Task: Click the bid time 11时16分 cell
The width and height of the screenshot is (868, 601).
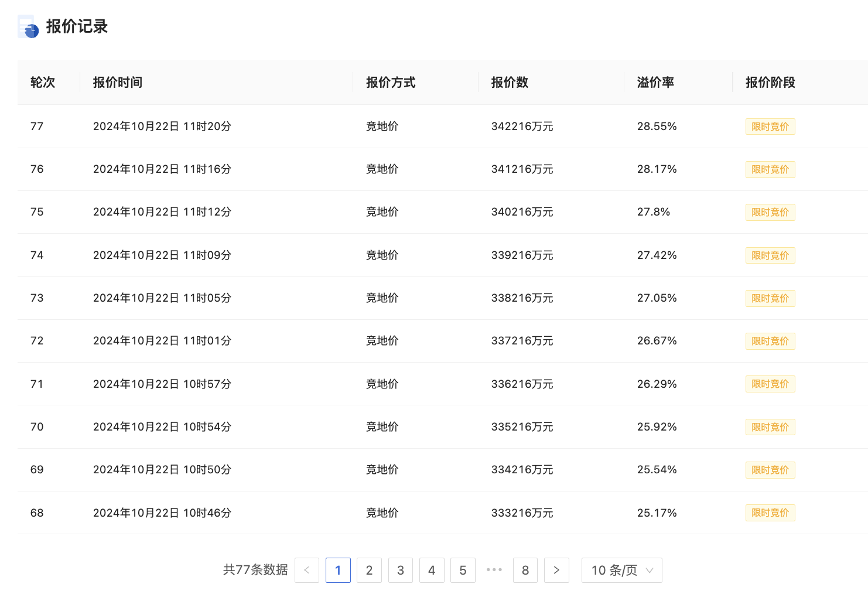Action: click(162, 169)
